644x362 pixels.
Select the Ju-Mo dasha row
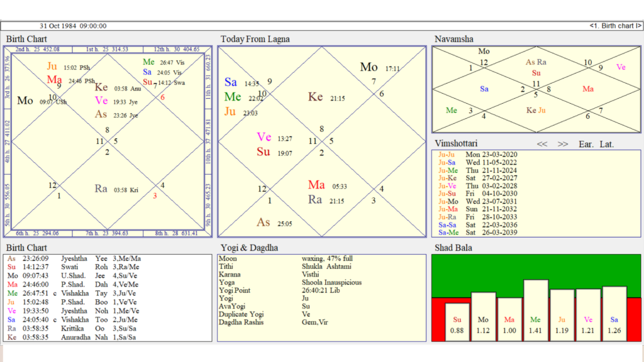tap(478, 202)
